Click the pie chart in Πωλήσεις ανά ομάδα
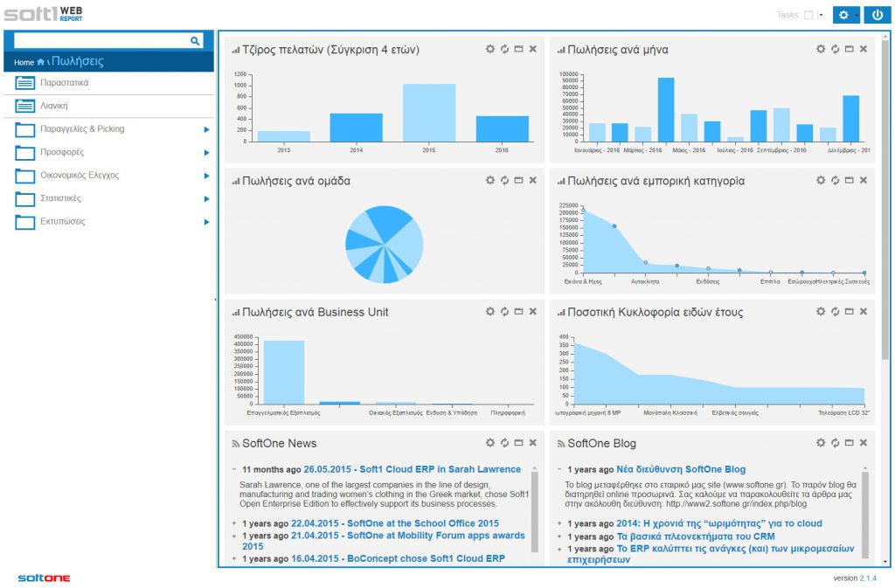The height and width of the screenshot is (588, 895). (x=385, y=245)
